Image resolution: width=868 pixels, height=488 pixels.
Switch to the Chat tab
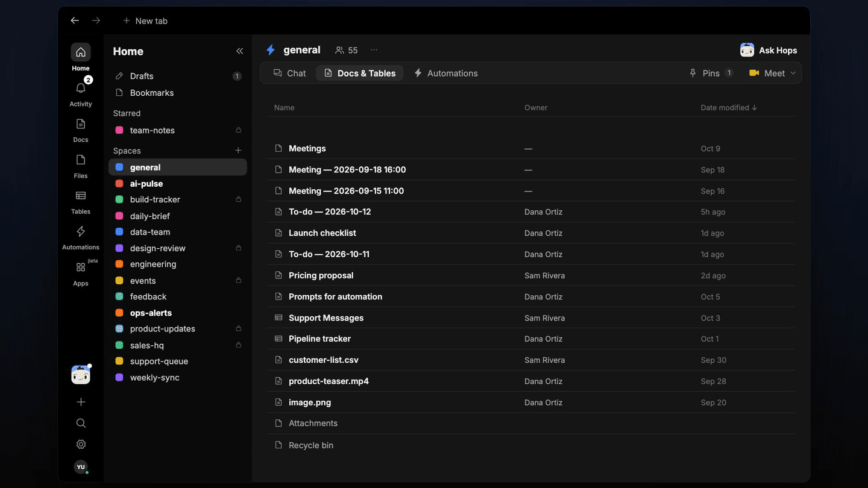point(290,74)
